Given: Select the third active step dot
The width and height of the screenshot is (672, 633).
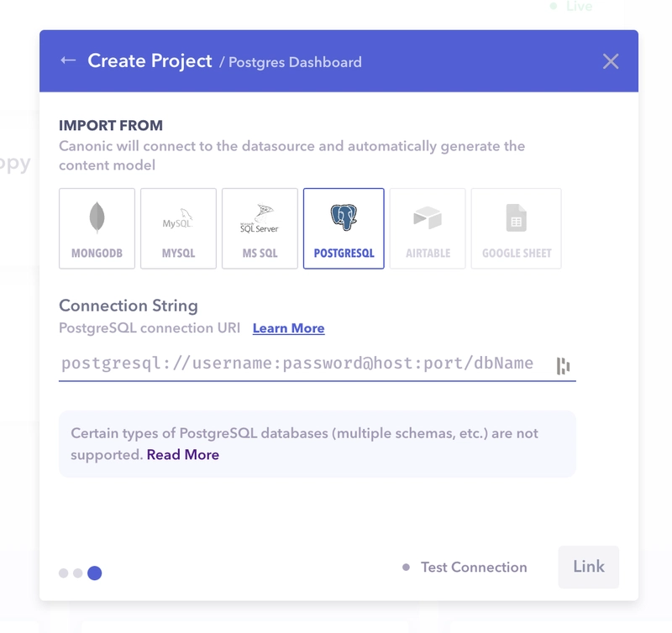Looking at the screenshot, I should point(94,573).
